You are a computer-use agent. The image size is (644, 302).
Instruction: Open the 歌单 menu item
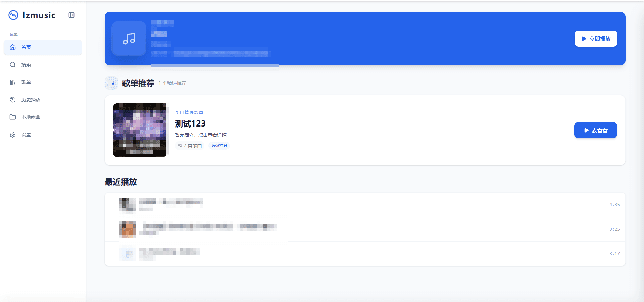point(26,82)
